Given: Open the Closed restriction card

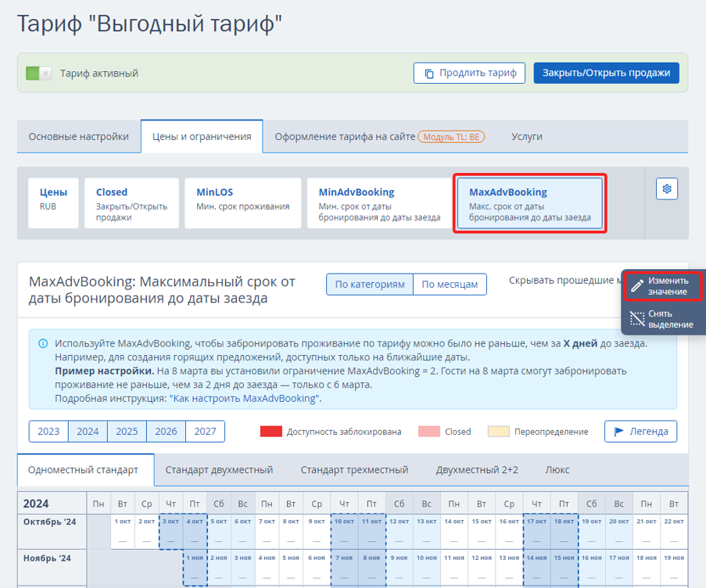Looking at the screenshot, I should [x=131, y=203].
